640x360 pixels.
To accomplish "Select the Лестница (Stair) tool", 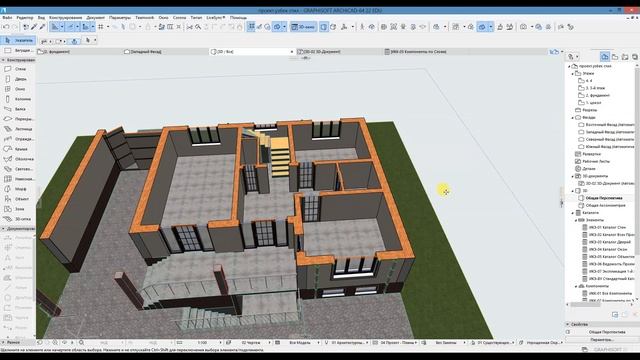I will click(x=18, y=129).
